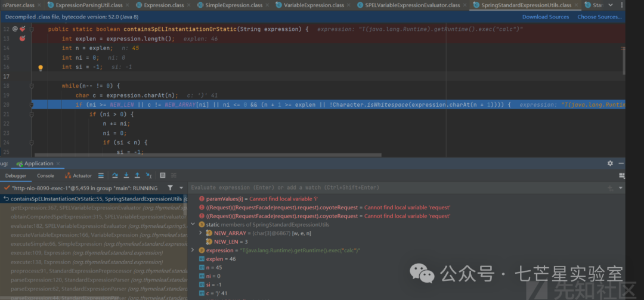Select obtainComputedSpelExpression:315 stack frame
644x300 pixels.
coord(94,217)
